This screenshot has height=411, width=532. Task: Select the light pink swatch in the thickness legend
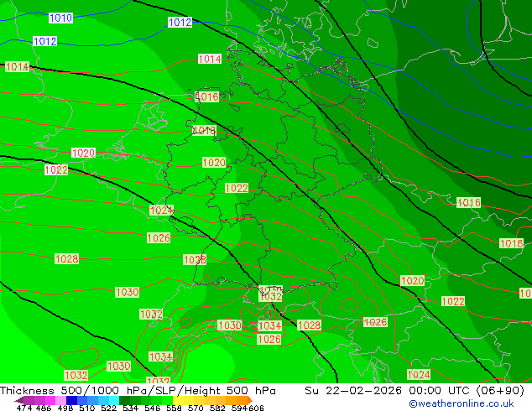point(60,400)
